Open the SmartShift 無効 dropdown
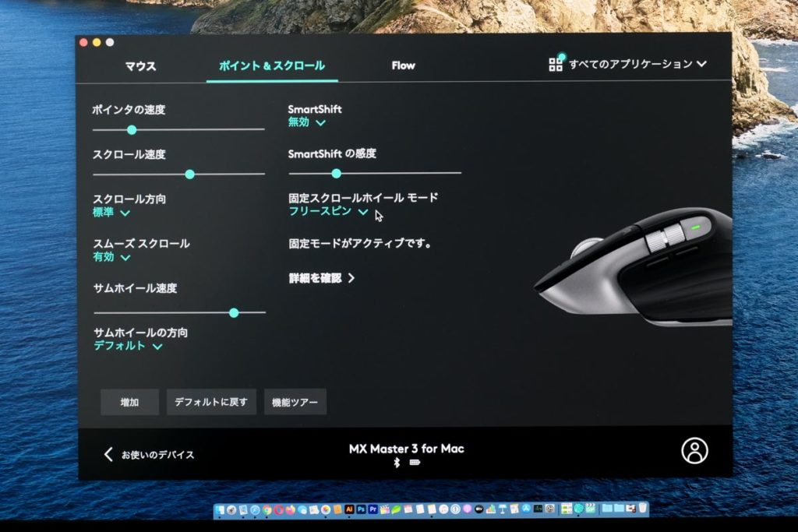This screenshot has height=532, width=798. click(307, 122)
